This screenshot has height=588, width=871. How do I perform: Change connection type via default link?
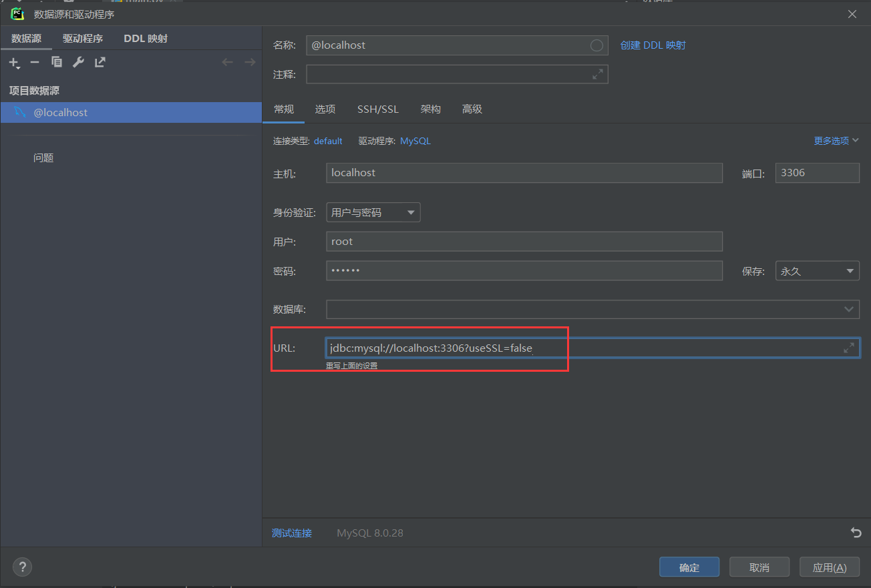click(328, 141)
